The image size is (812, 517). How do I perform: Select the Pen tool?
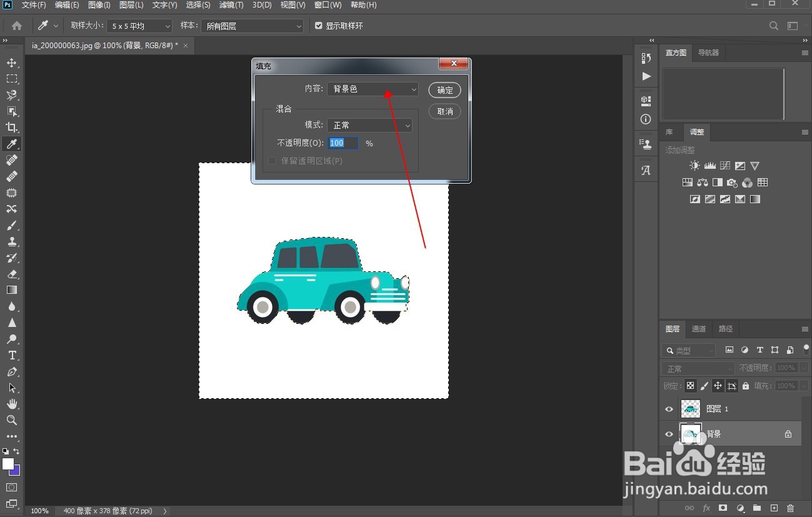tap(11, 371)
